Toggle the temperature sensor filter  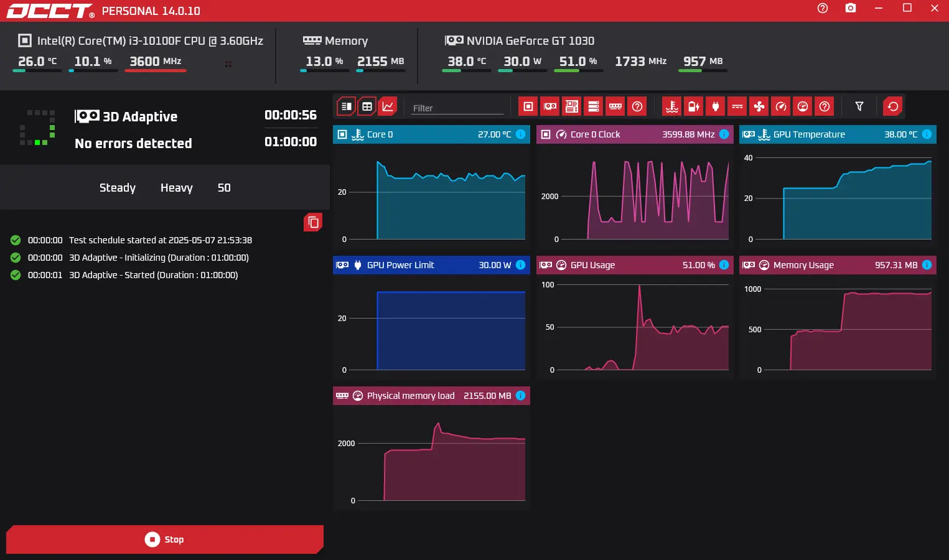pos(671,106)
